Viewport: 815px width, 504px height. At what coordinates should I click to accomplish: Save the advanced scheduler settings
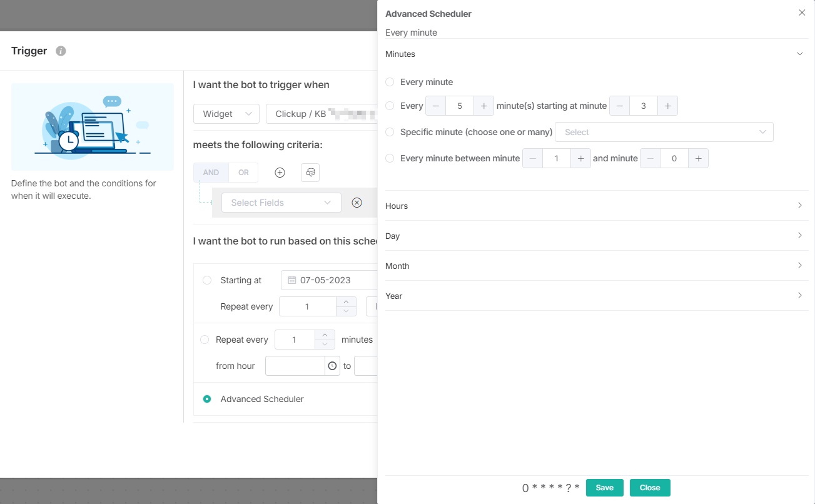604,488
